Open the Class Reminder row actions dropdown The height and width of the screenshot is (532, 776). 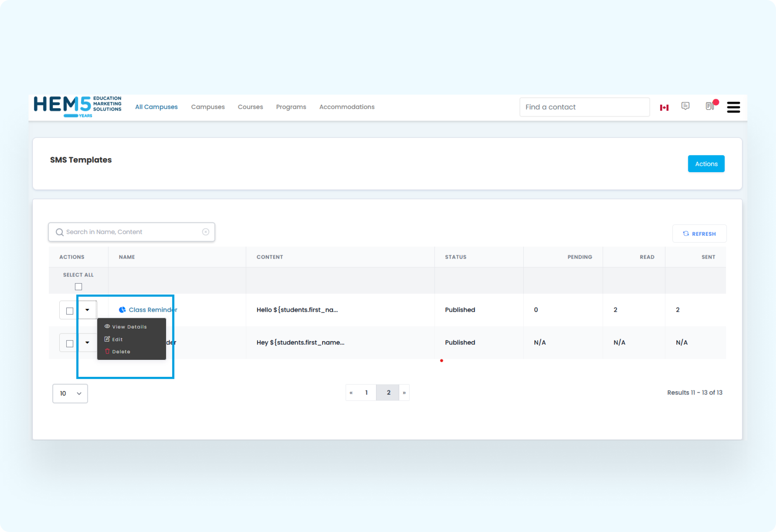87,310
